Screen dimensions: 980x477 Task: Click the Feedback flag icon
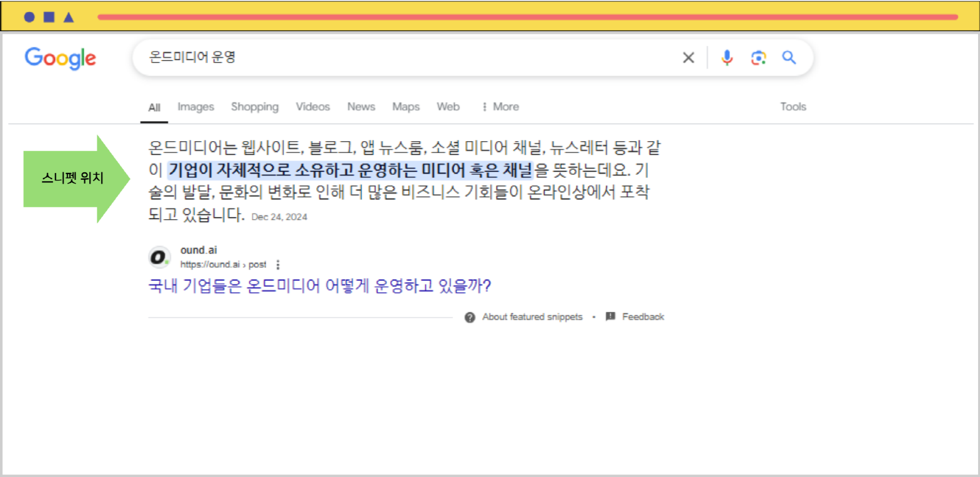[x=610, y=317]
